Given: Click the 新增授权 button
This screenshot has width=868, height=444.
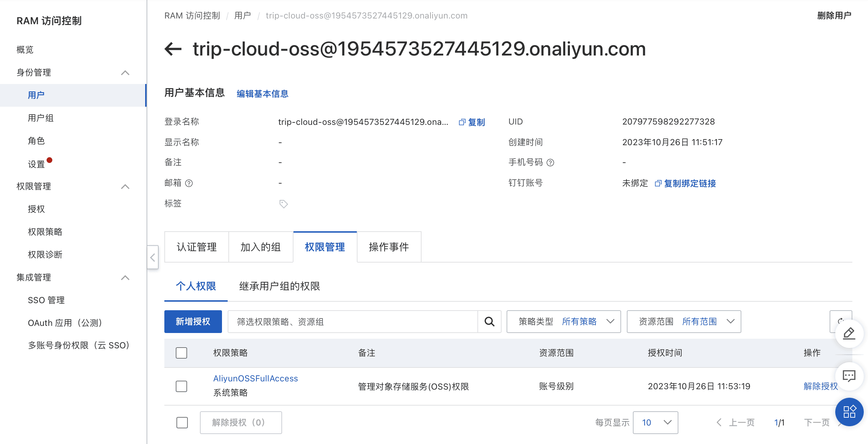Looking at the screenshot, I should coord(193,322).
